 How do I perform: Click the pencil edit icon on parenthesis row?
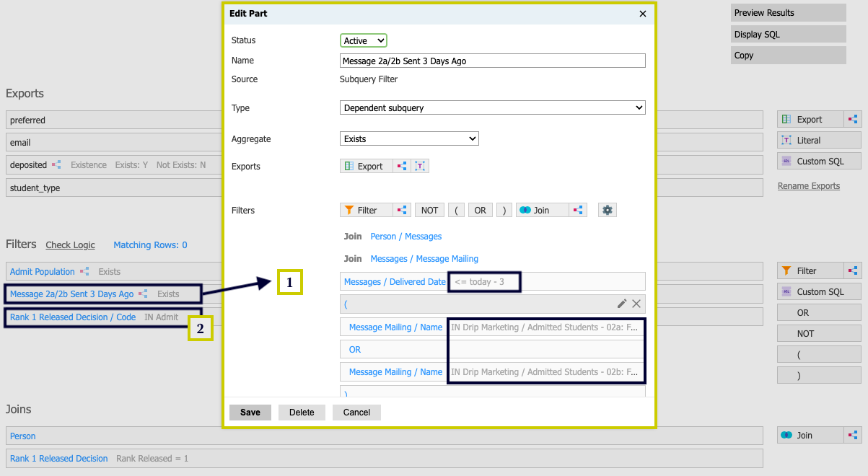[x=622, y=304]
